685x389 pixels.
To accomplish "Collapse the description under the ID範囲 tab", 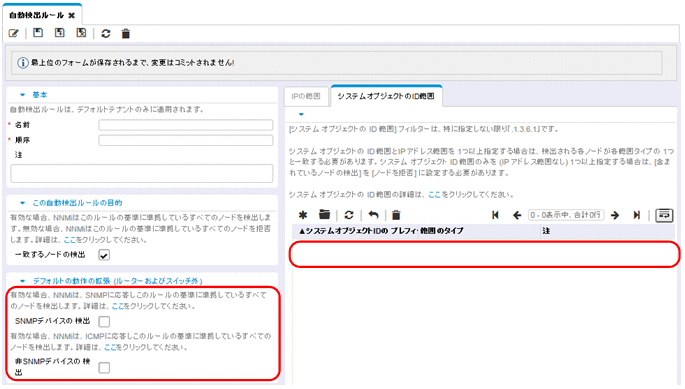I will pos(301,115).
